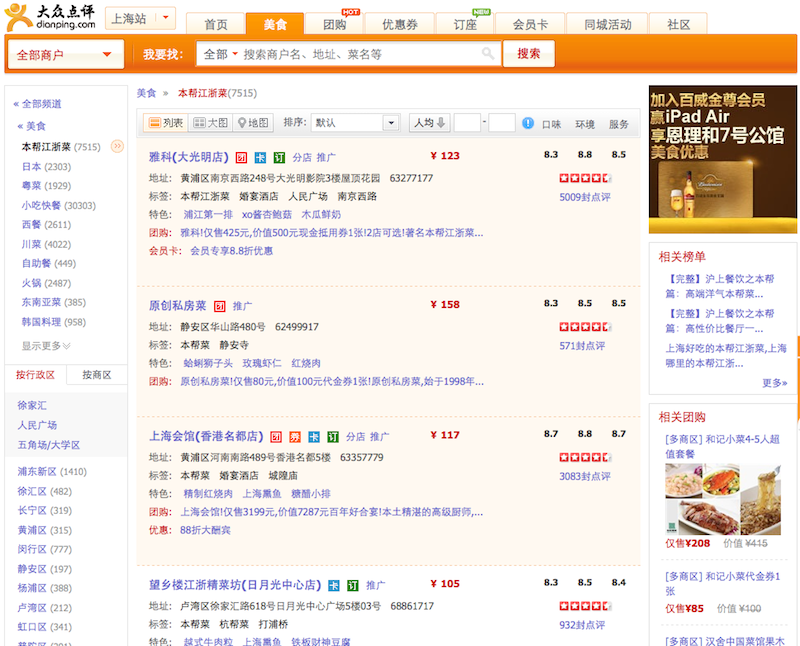The image size is (800, 646).
Task: Select 日本 (2303) category
Action: pyautogui.click(x=46, y=166)
